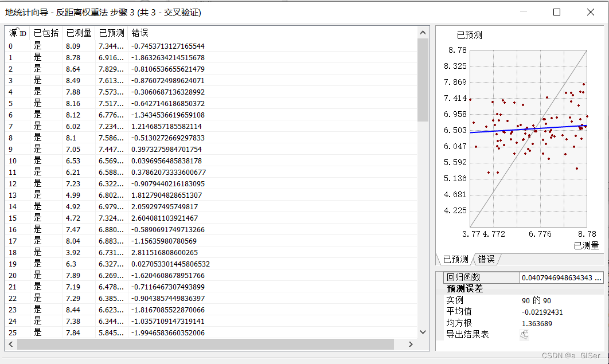Image resolution: width=609 pixels, height=364 pixels.
Task: Select error value -0.9079440216183095
Action: [168, 183]
